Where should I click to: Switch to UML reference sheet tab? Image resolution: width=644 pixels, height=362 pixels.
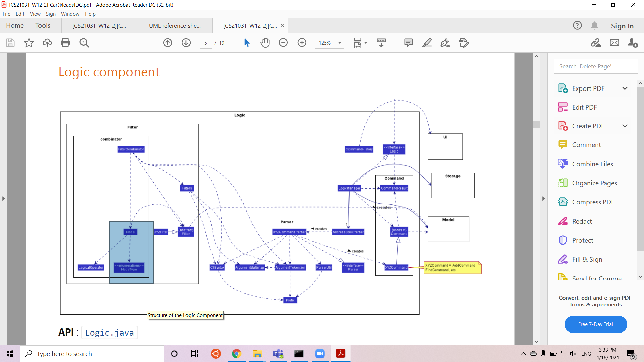click(x=174, y=26)
